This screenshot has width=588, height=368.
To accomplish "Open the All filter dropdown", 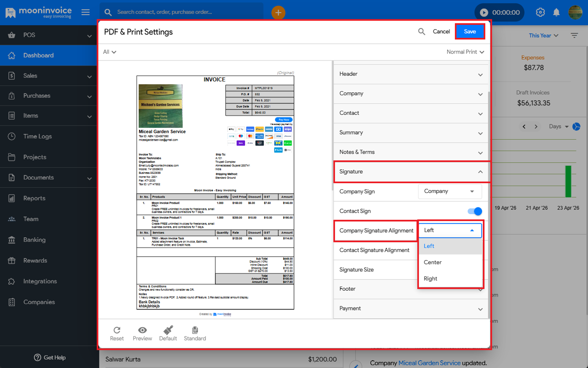I will (109, 52).
